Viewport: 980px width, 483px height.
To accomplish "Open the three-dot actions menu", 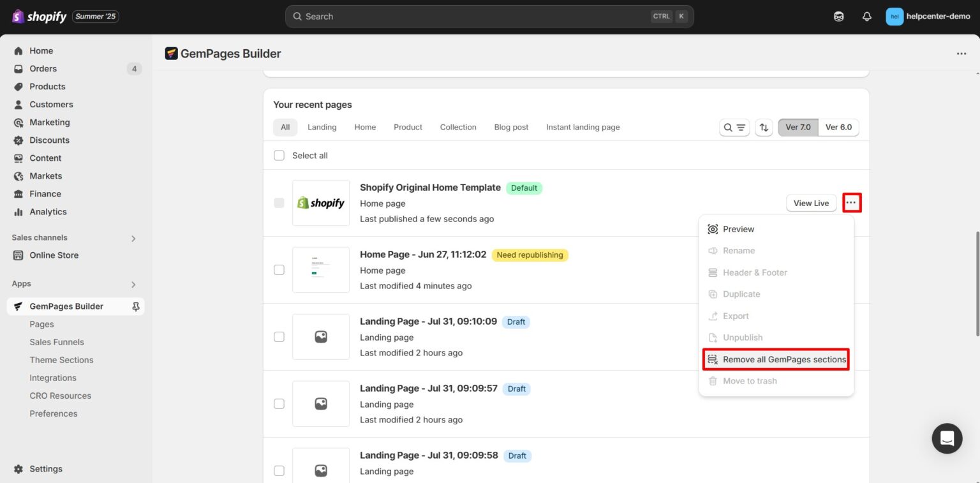I will click(851, 202).
